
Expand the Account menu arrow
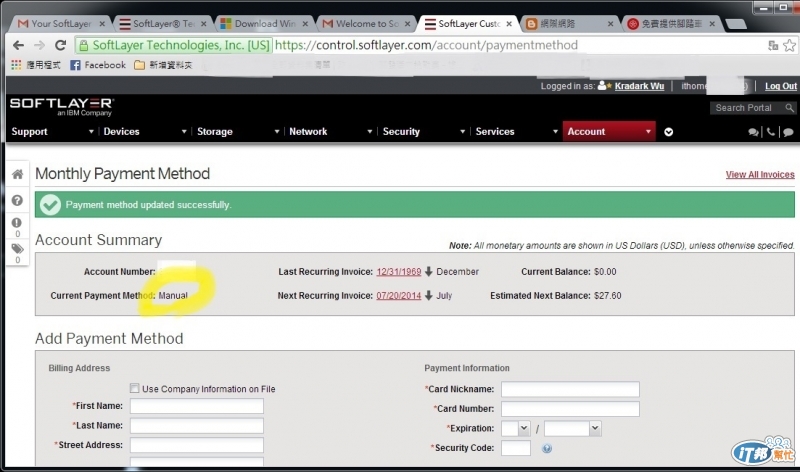click(x=648, y=132)
